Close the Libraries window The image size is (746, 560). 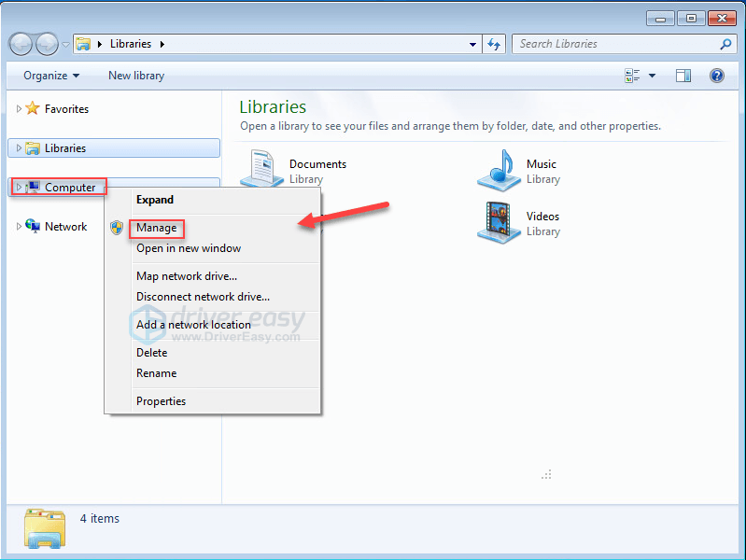[723, 19]
